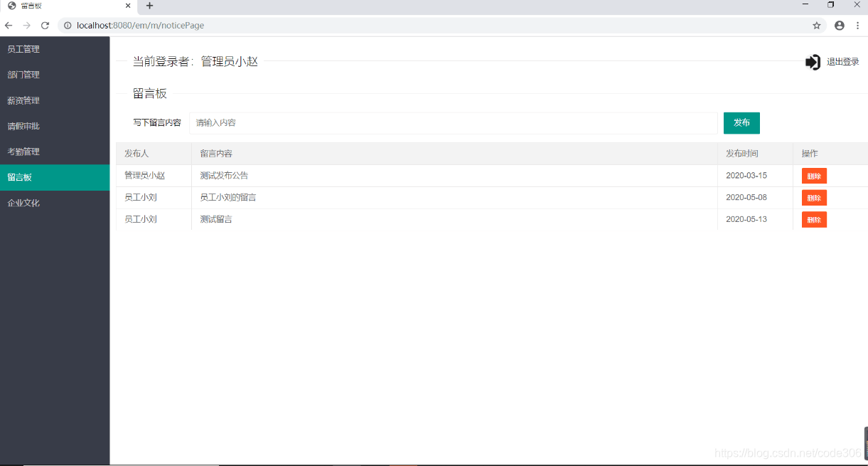Image resolution: width=868 pixels, height=466 pixels.
Task: Click the logout door icon
Action: (x=813, y=62)
